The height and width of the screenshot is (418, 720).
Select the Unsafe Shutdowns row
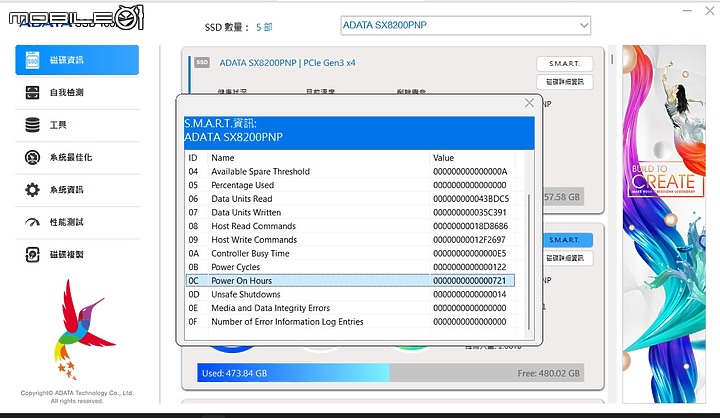350,294
